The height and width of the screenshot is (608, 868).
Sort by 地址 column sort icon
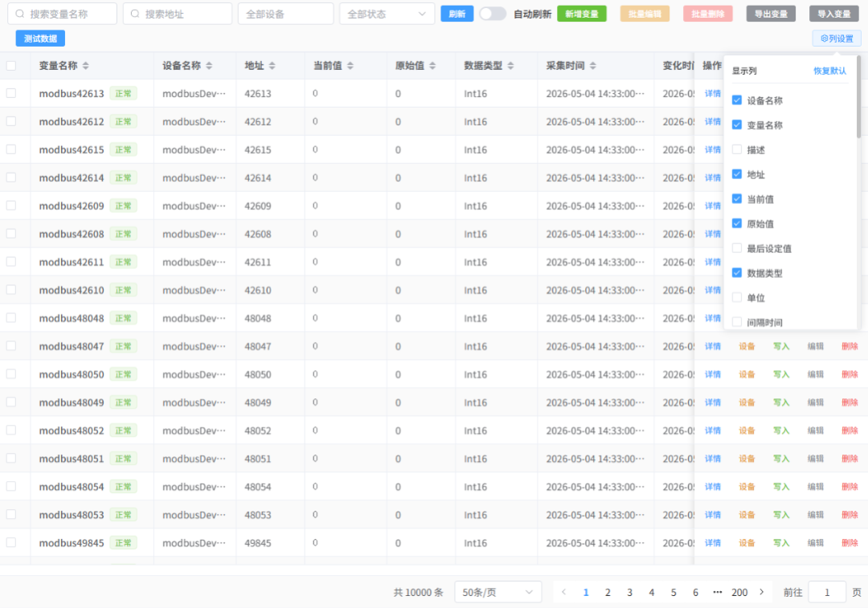[x=272, y=66]
